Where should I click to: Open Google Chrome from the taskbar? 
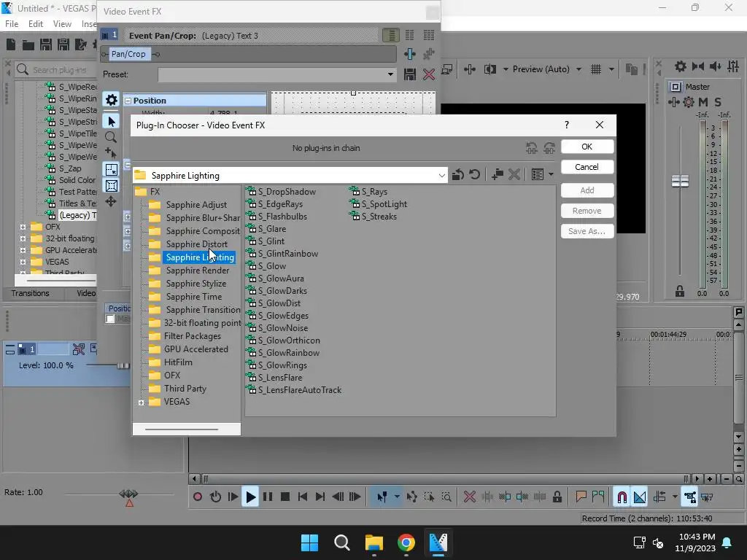pos(406,542)
